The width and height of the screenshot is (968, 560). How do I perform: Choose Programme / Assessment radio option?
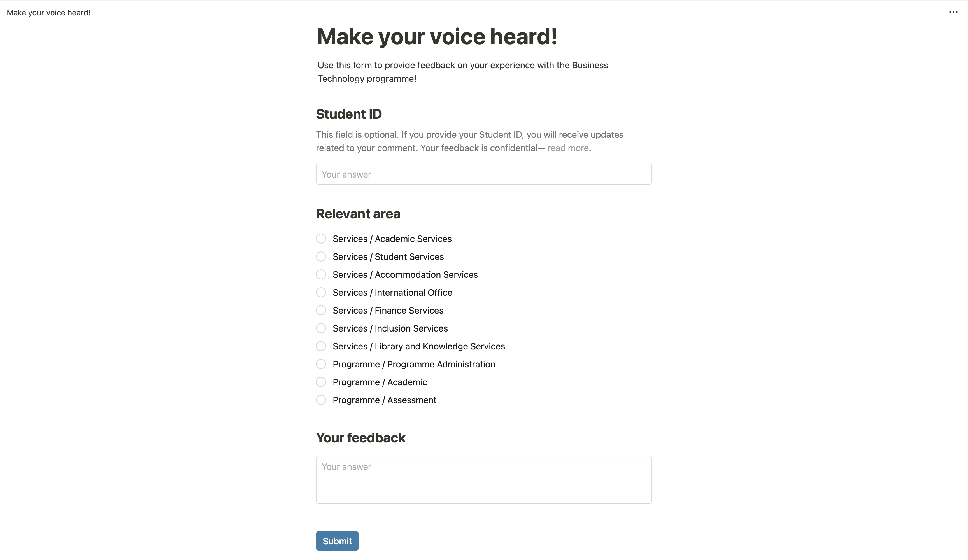pyautogui.click(x=321, y=400)
